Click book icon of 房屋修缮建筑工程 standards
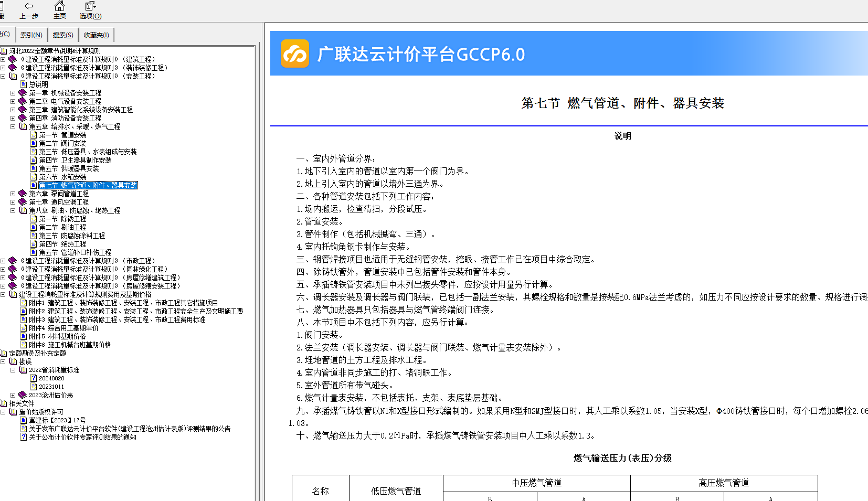The image size is (868, 501). click(x=13, y=278)
